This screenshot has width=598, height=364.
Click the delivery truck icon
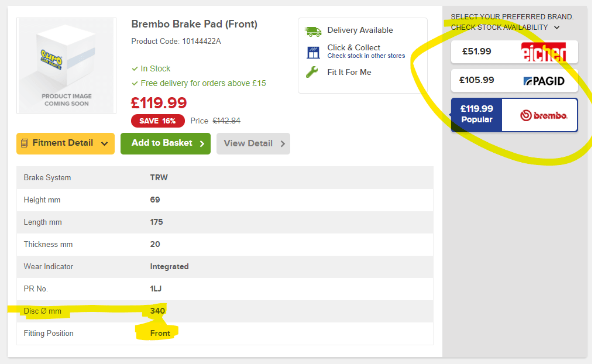tap(313, 31)
